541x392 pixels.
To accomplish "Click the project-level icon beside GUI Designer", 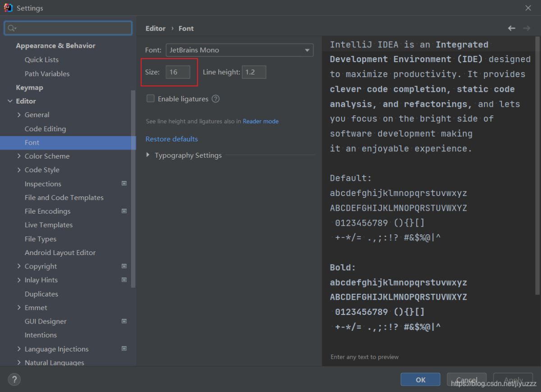I will (124, 321).
